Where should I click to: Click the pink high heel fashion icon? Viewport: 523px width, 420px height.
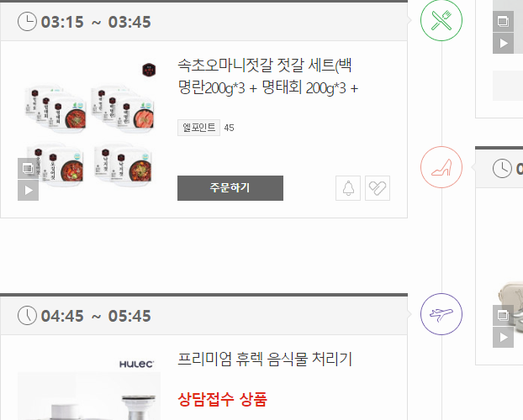click(441, 167)
